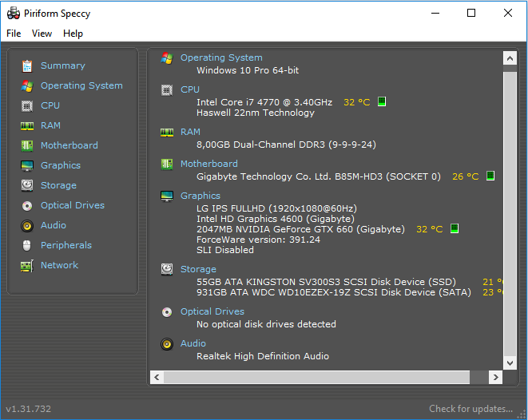Click the vertical scrollbar down arrow
The height and width of the screenshot is (420, 528).
pos(510,363)
